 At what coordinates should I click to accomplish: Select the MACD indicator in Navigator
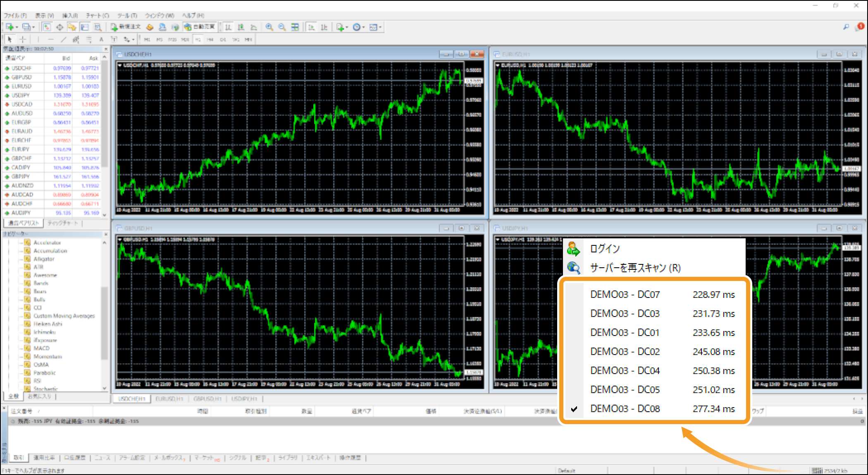41,348
